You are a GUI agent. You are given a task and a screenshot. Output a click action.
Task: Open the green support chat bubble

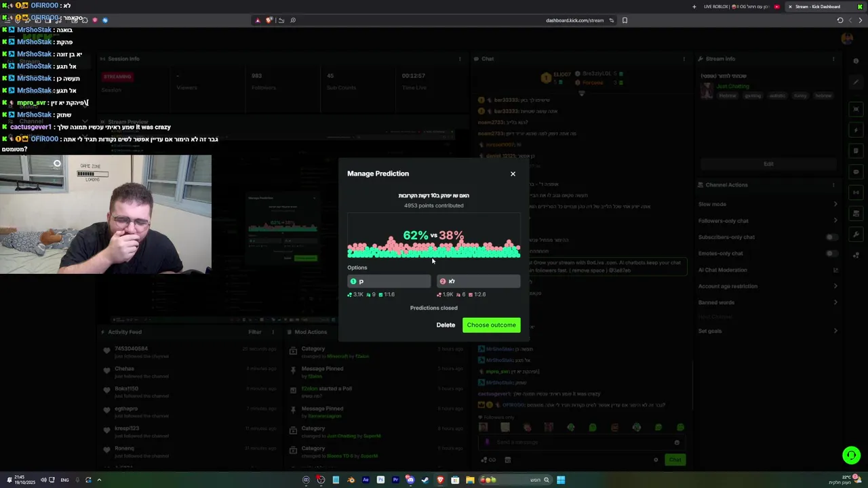click(x=851, y=455)
